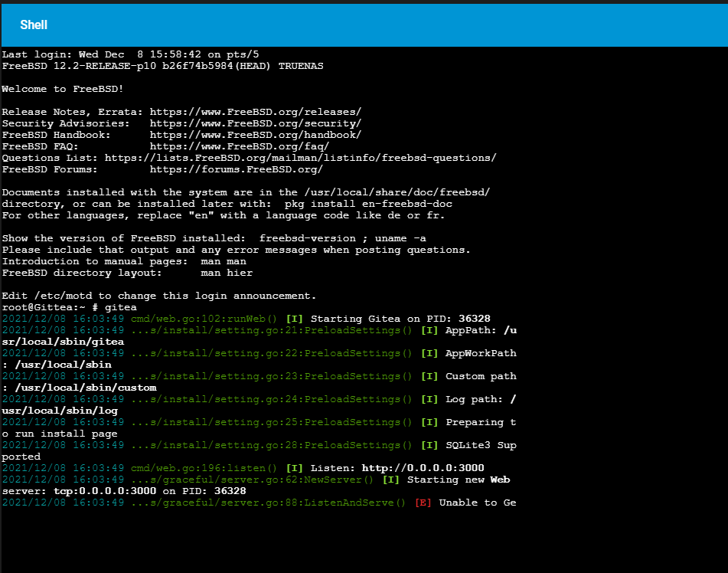Click the setting.go:24:PreloadSettings() log source
The width and height of the screenshot is (728, 573).
(x=272, y=399)
